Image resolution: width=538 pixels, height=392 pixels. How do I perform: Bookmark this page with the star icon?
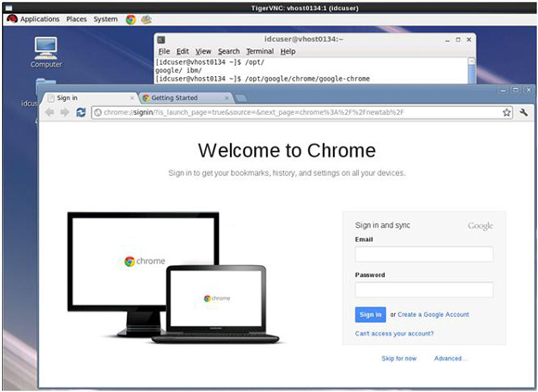tap(506, 112)
